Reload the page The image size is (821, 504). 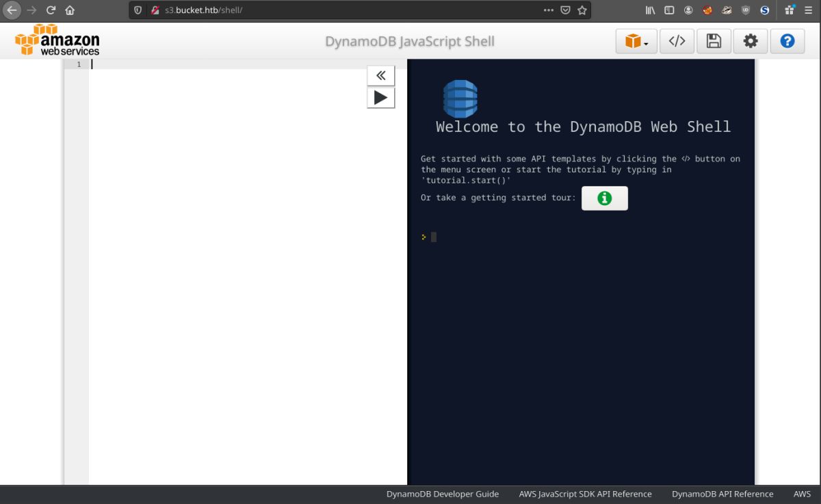(51, 10)
